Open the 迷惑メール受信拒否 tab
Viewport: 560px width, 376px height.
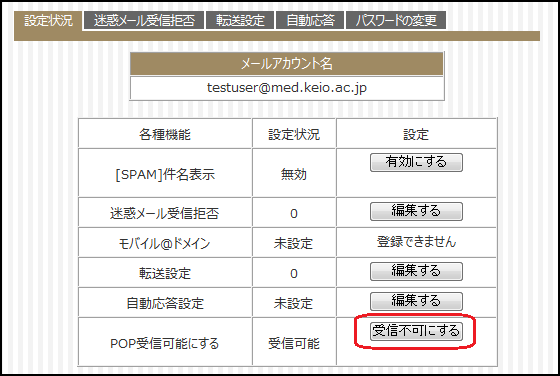click(x=144, y=20)
